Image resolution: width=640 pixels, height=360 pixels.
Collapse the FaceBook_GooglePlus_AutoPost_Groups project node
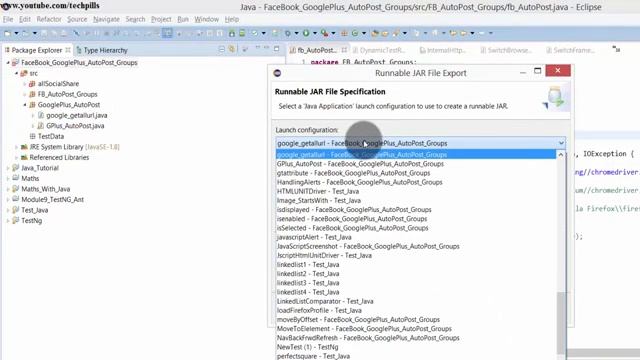[x=8, y=63]
